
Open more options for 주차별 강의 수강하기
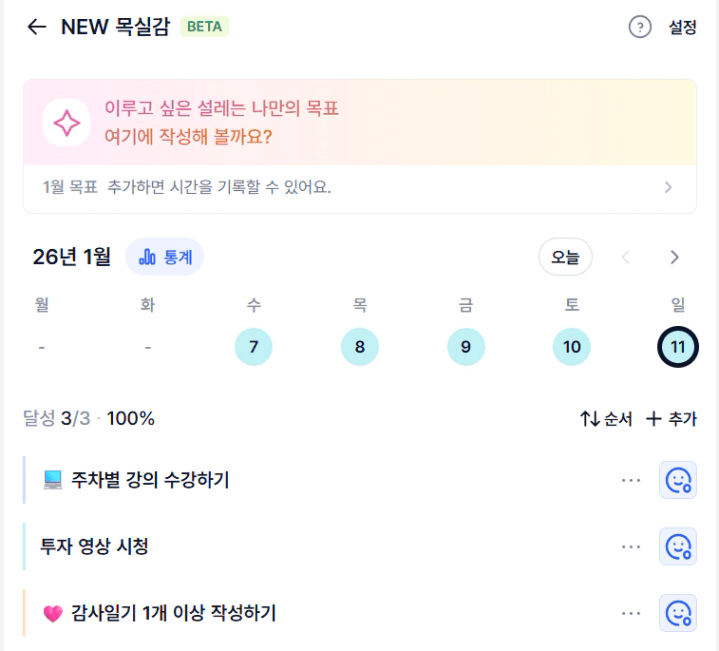(630, 480)
